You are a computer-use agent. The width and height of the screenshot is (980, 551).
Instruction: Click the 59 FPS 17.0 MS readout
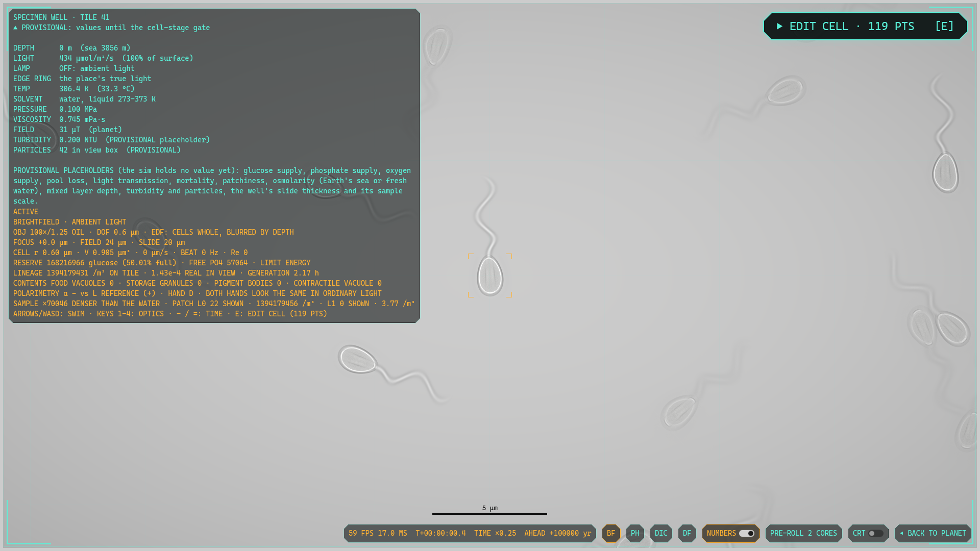pos(378,533)
